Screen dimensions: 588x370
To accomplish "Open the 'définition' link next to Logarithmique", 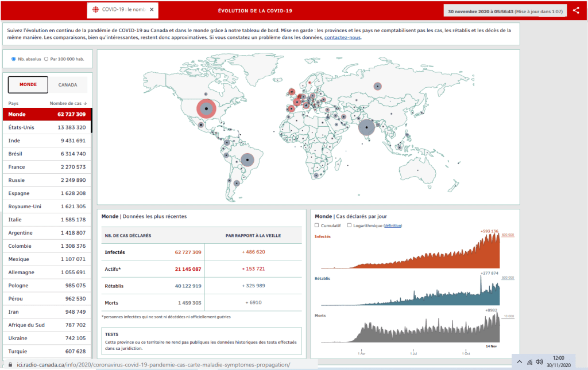I will point(393,225).
